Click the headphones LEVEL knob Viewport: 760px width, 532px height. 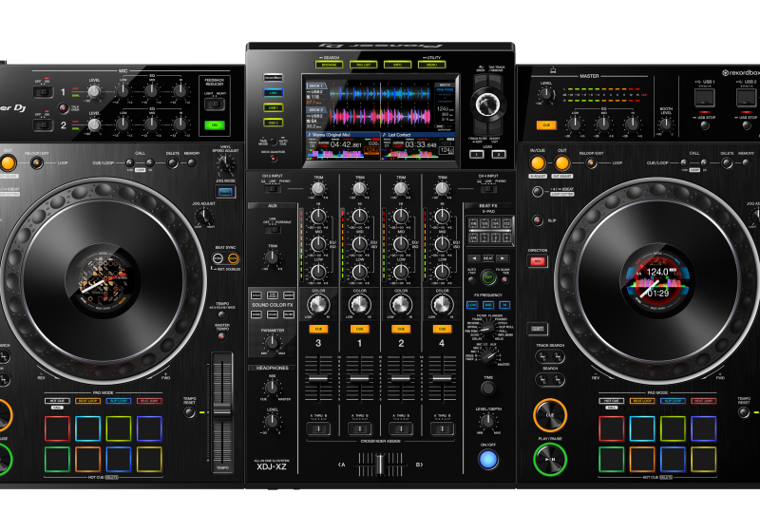[x=273, y=421]
